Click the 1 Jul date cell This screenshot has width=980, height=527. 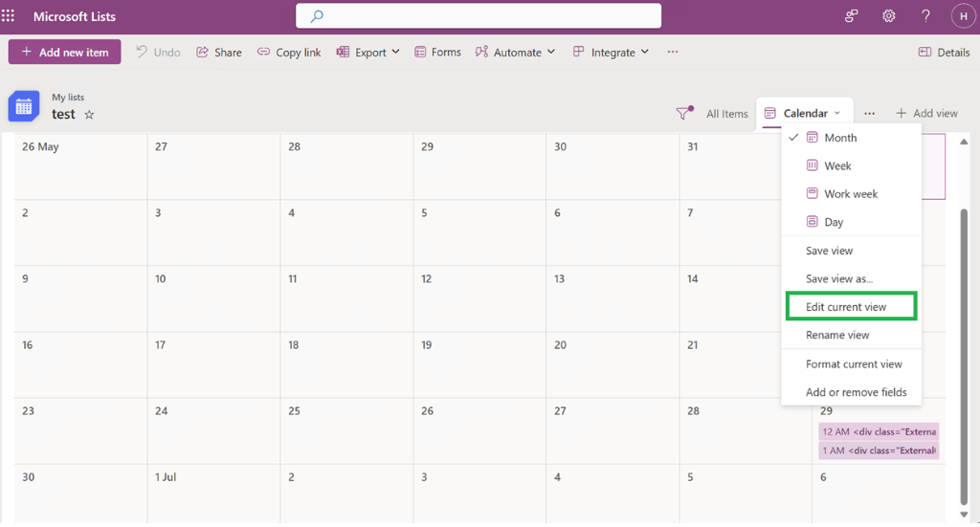pos(213,494)
